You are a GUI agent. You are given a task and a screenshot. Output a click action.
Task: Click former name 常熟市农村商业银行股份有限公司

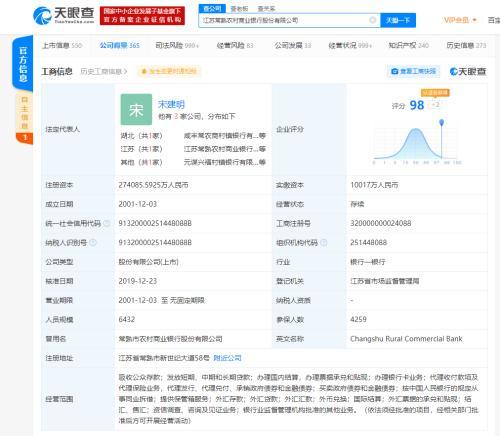point(170,339)
